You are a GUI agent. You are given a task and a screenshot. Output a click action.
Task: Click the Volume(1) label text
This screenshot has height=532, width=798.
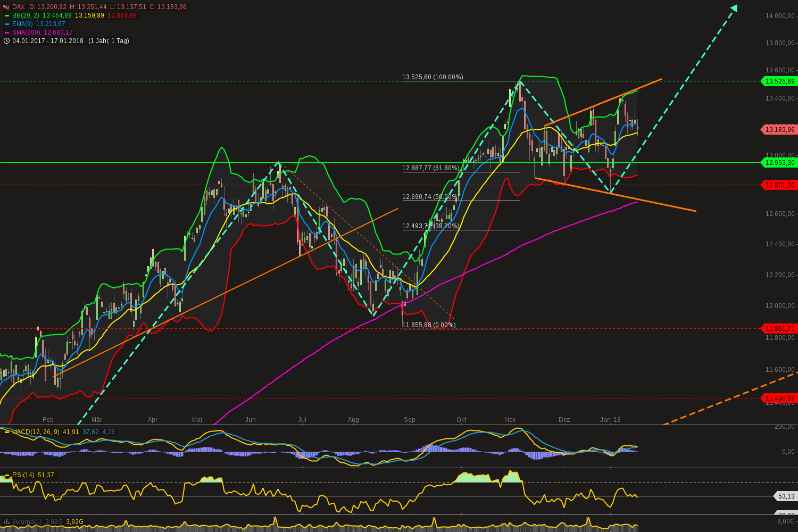coord(27,522)
